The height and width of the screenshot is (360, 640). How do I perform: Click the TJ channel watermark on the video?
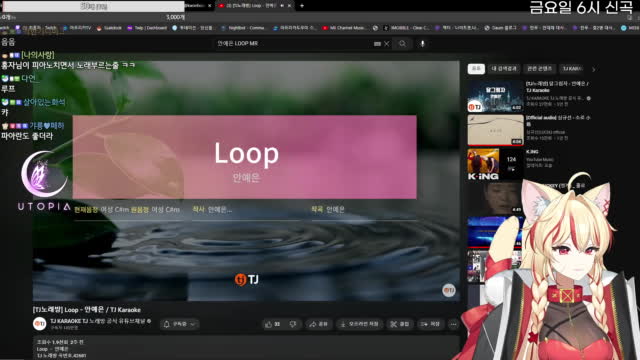click(x=449, y=290)
